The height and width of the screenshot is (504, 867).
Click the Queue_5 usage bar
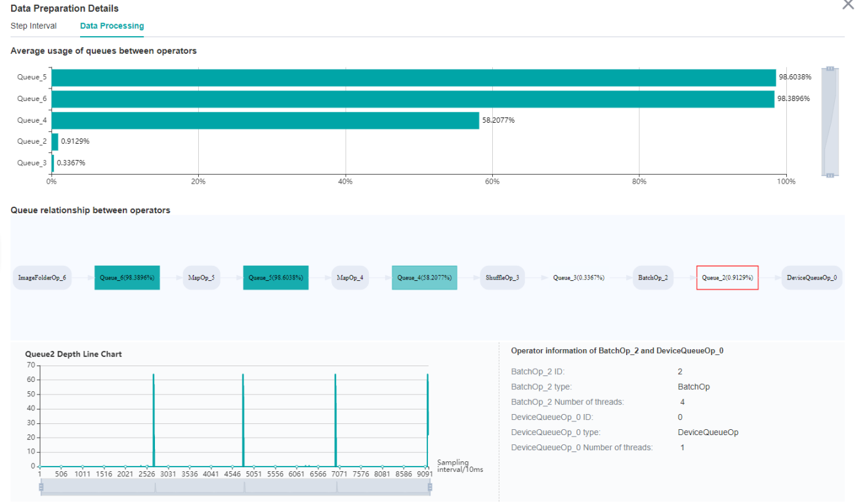(413, 77)
